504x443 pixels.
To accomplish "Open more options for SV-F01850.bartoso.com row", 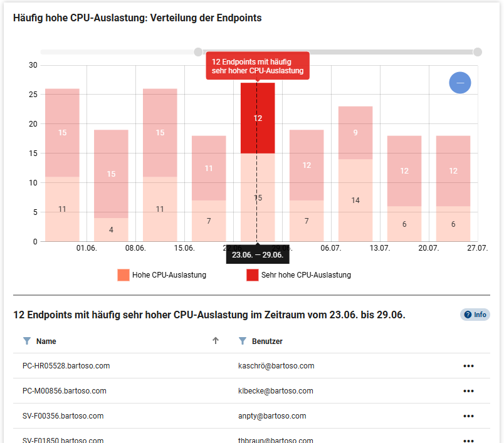I will pyautogui.click(x=468, y=439).
